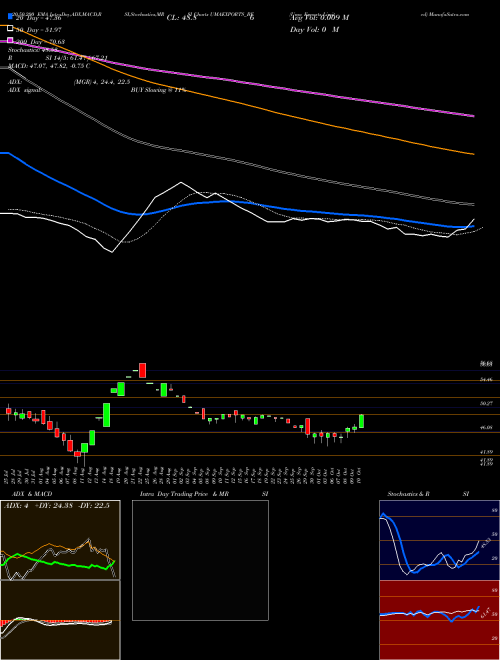Click the 50.27 price axis label
The height and width of the screenshot is (660, 500).
[487, 403]
